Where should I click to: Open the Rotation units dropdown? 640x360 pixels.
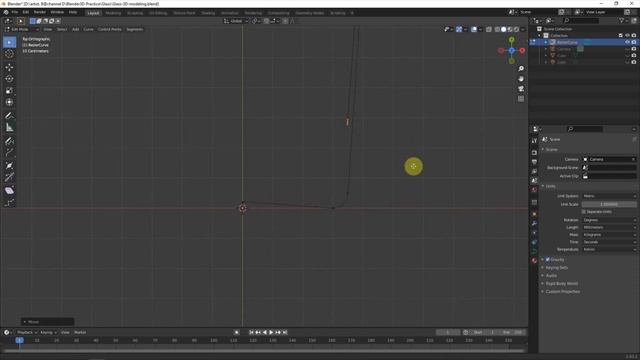coord(609,220)
